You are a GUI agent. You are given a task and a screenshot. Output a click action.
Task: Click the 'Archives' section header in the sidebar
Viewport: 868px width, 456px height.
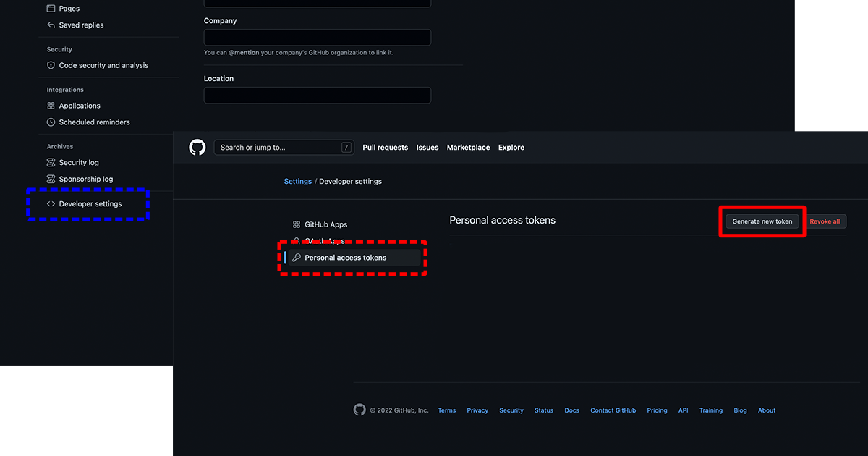[60, 146]
